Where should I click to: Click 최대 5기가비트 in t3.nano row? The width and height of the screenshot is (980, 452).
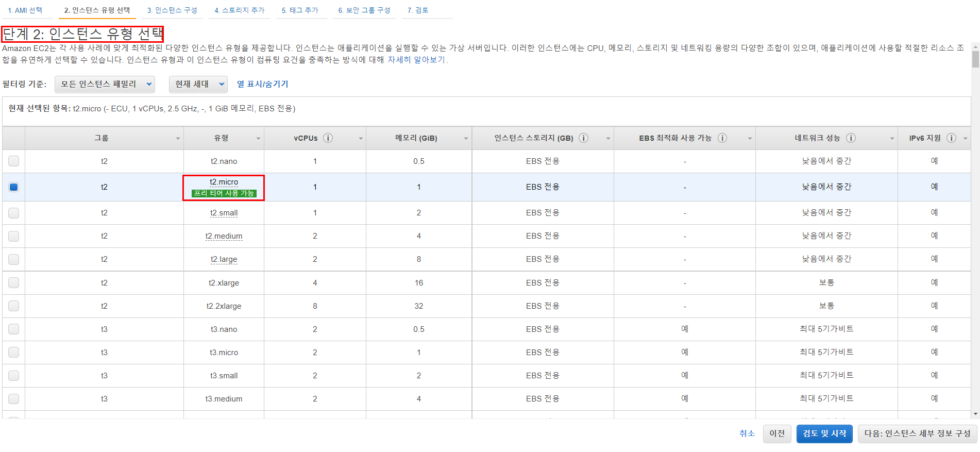(826, 329)
